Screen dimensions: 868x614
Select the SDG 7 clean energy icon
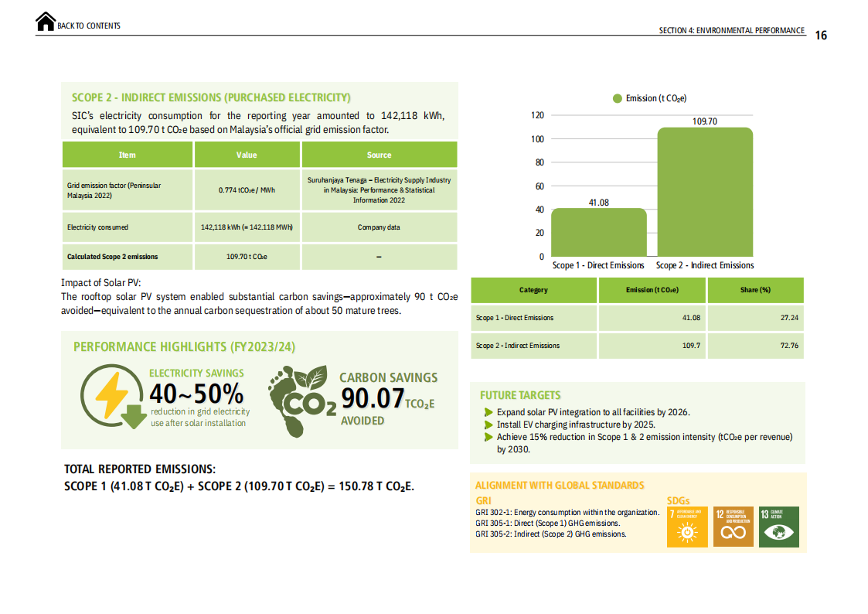tap(686, 527)
